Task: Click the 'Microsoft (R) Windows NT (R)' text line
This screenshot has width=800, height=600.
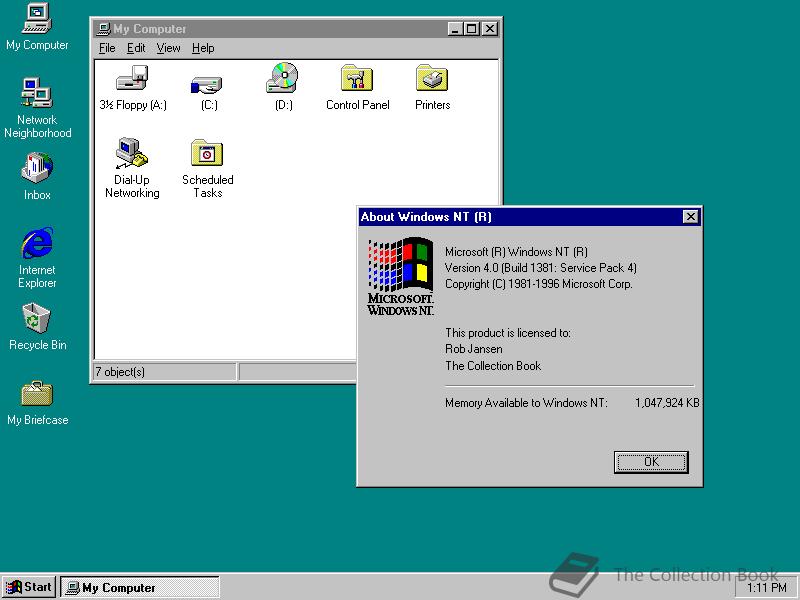Action: coord(516,252)
